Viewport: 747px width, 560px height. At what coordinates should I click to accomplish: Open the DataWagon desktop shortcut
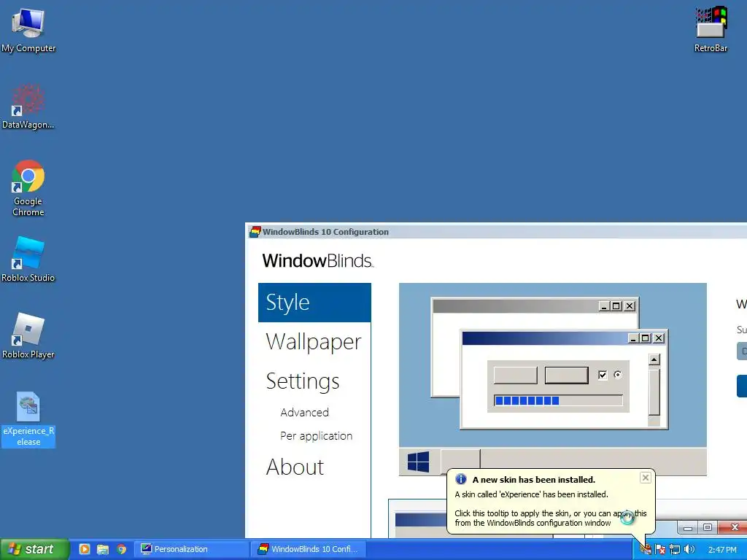(x=28, y=106)
